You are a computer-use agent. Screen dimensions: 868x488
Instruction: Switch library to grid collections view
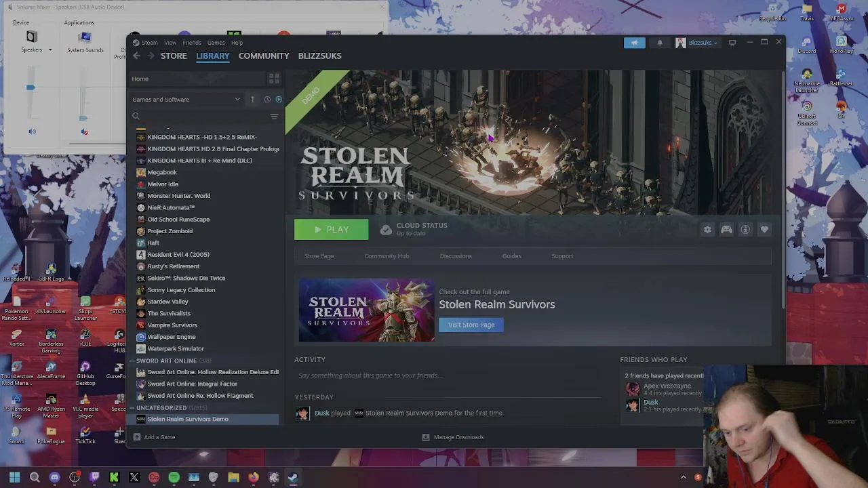(x=274, y=79)
